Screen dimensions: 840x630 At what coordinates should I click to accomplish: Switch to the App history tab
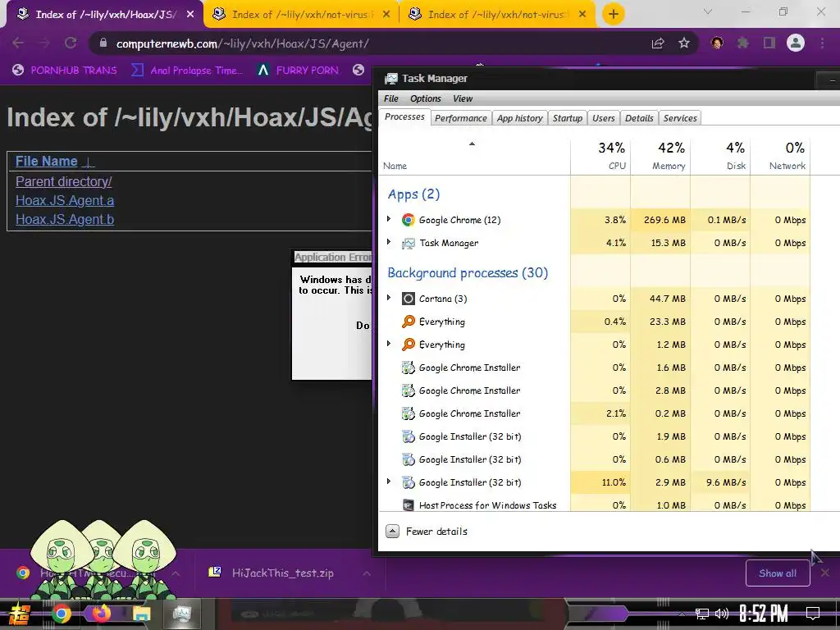[x=519, y=118]
